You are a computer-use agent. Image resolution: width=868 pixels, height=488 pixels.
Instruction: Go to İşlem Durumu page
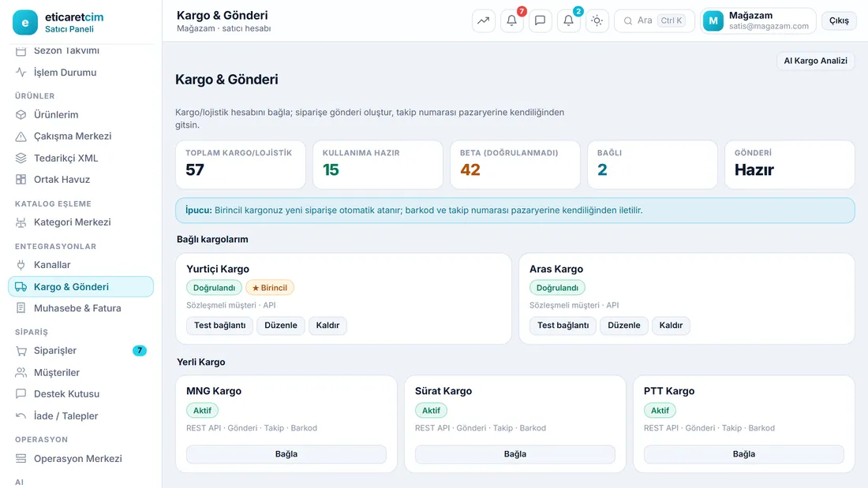[x=80, y=73]
